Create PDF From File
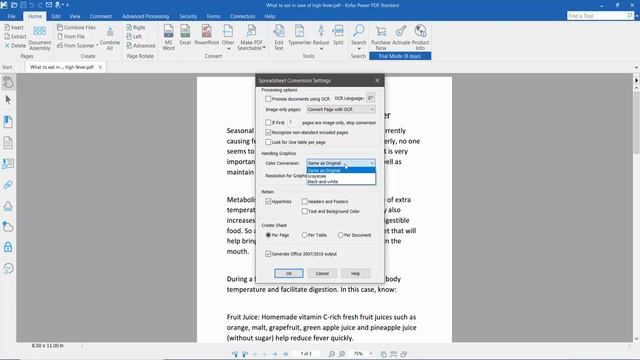 (71, 36)
